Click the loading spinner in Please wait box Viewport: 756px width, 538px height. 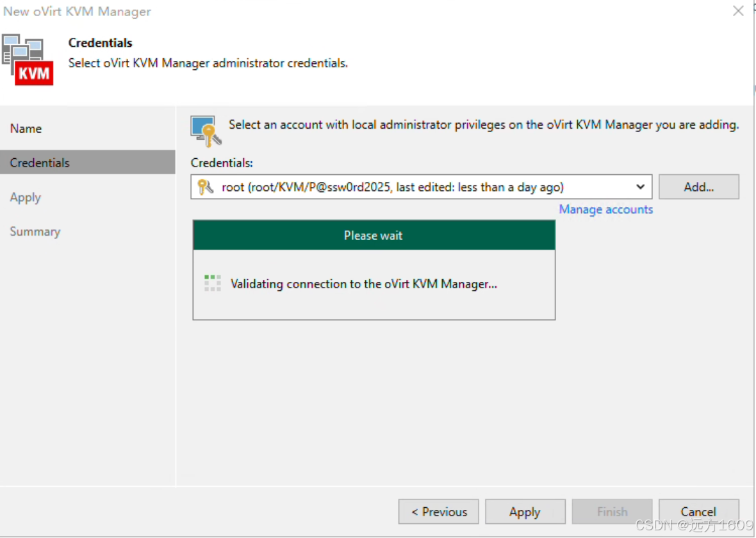(213, 284)
